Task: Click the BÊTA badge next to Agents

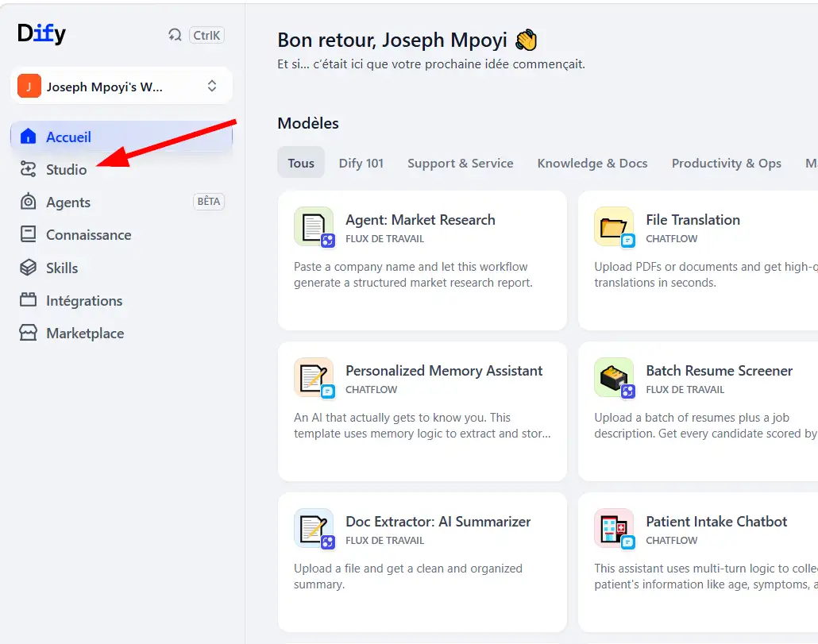Action: (x=209, y=201)
